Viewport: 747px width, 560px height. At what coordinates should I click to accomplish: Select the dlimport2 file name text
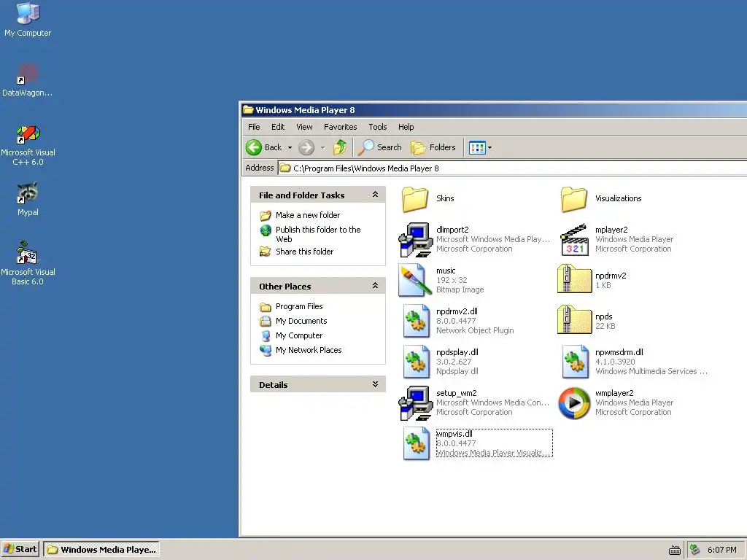tap(452, 230)
